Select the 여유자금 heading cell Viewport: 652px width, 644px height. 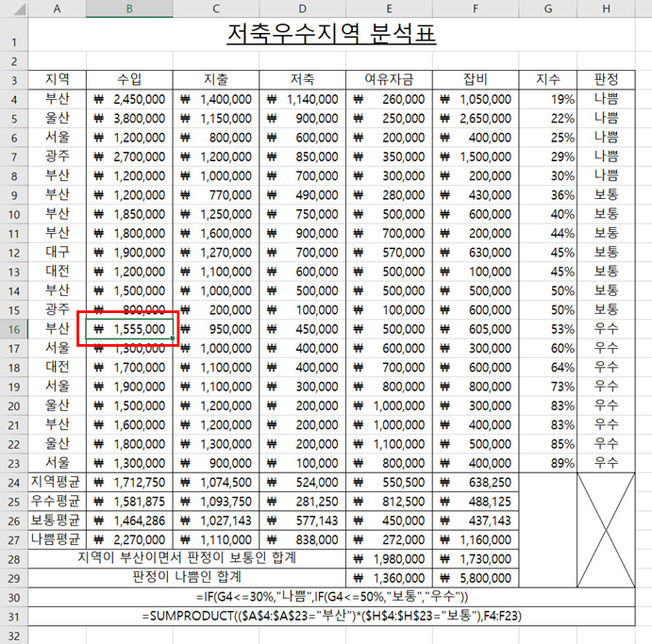point(389,78)
